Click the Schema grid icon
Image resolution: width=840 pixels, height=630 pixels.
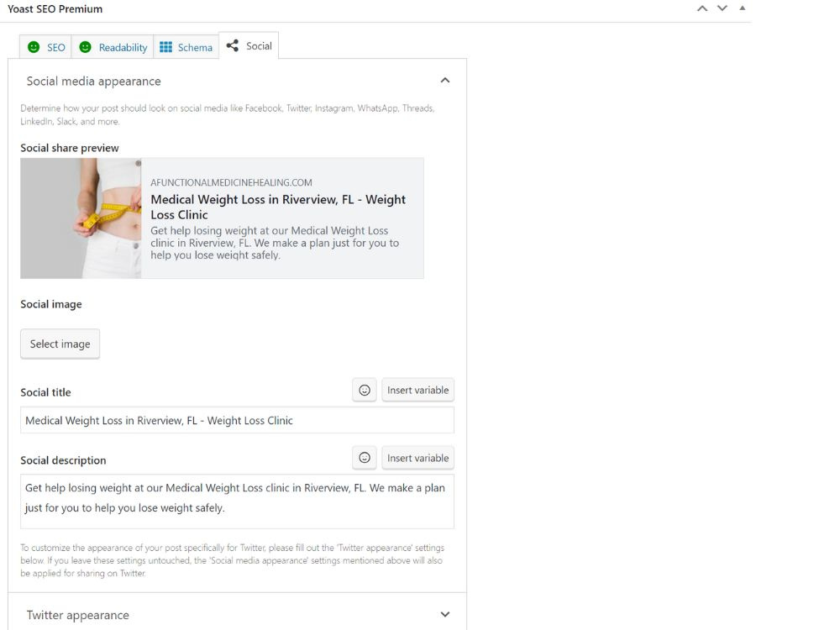[x=166, y=47]
